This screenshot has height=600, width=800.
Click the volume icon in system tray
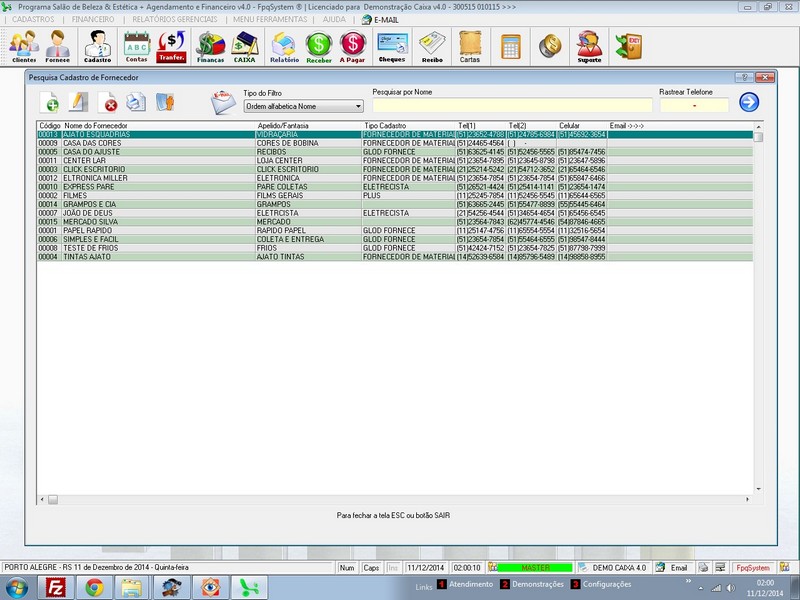[x=730, y=588]
